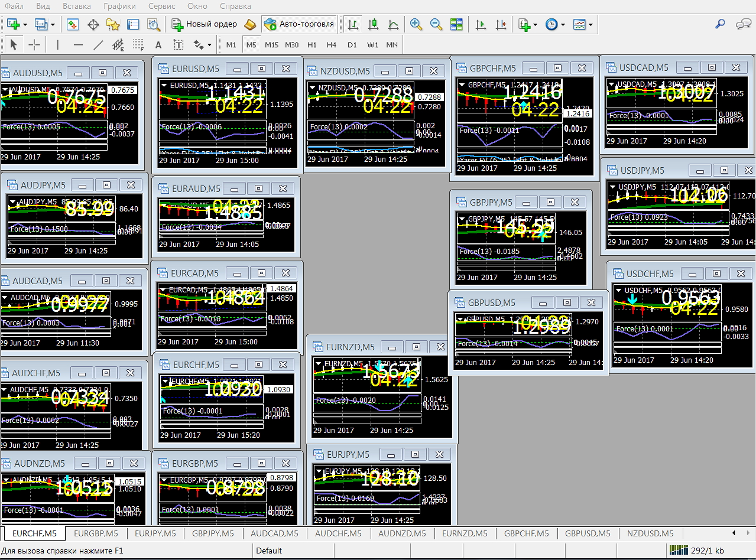Zoom out of the chart
This screenshot has height=560, width=756.
click(436, 24)
